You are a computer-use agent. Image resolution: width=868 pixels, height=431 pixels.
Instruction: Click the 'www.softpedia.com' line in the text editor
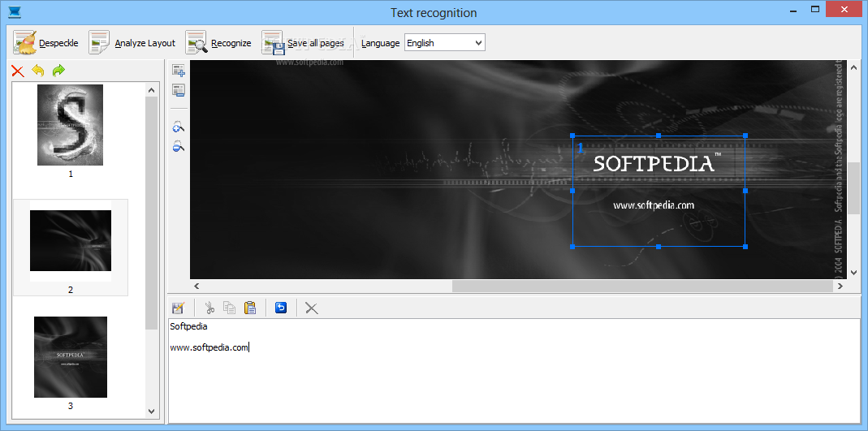click(x=209, y=347)
